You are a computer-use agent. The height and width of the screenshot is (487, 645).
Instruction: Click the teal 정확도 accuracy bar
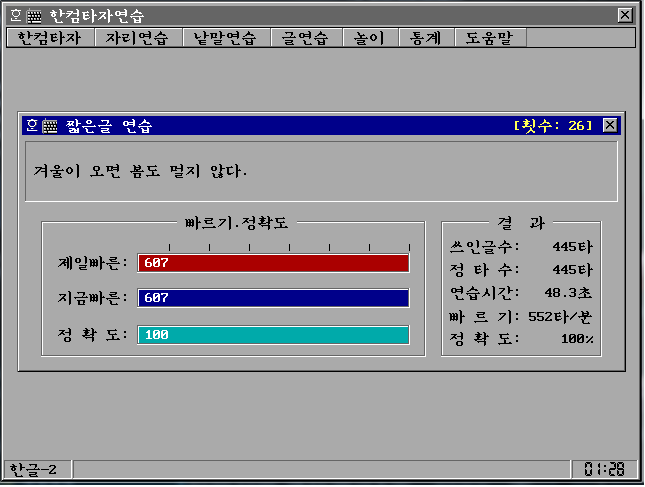pos(274,335)
